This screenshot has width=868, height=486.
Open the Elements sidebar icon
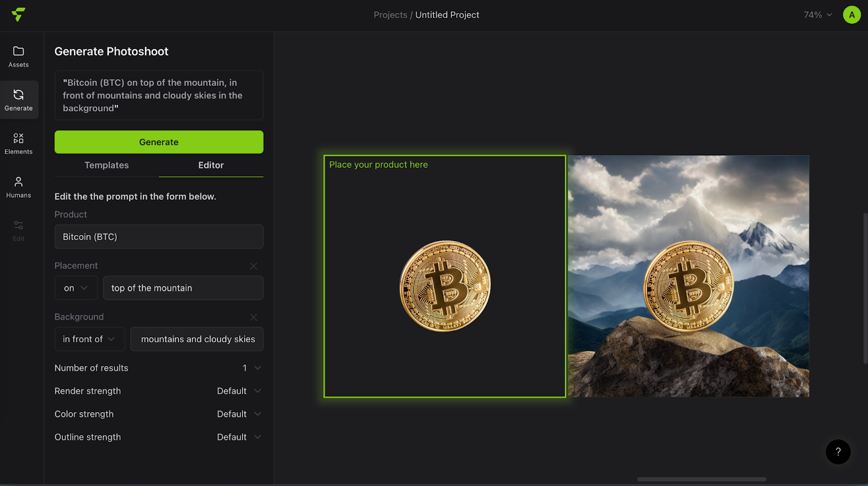click(x=18, y=138)
